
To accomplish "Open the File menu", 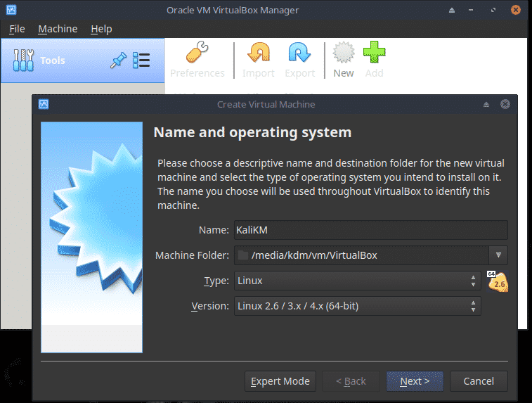I will point(17,29).
